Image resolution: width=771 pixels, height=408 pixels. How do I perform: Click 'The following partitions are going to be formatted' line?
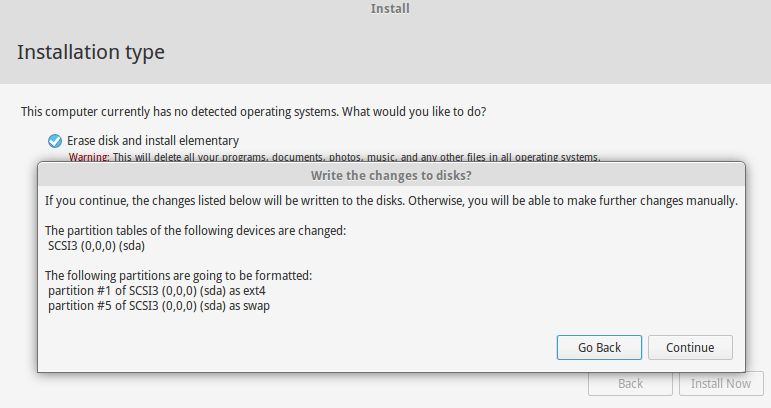[179, 275]
